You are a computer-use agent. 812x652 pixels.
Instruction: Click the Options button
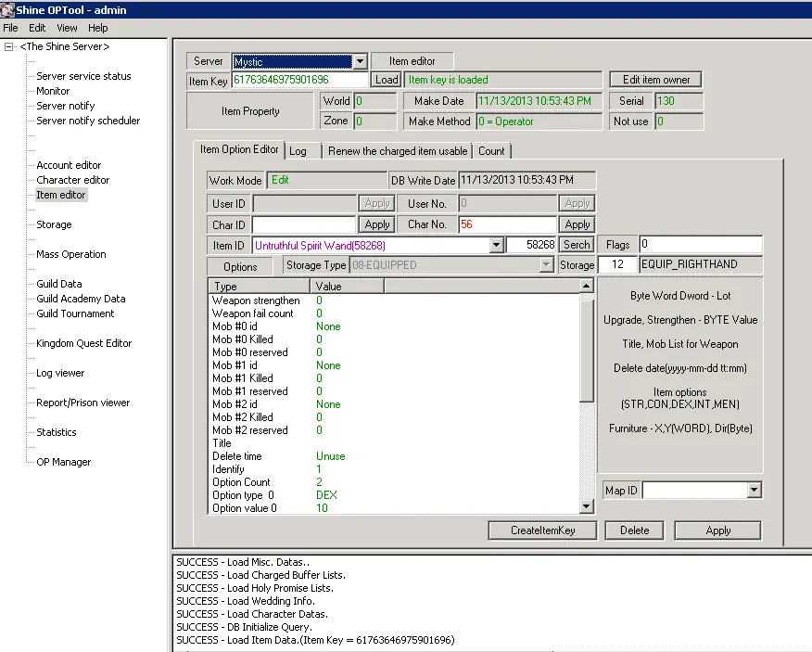click(240, 266)
